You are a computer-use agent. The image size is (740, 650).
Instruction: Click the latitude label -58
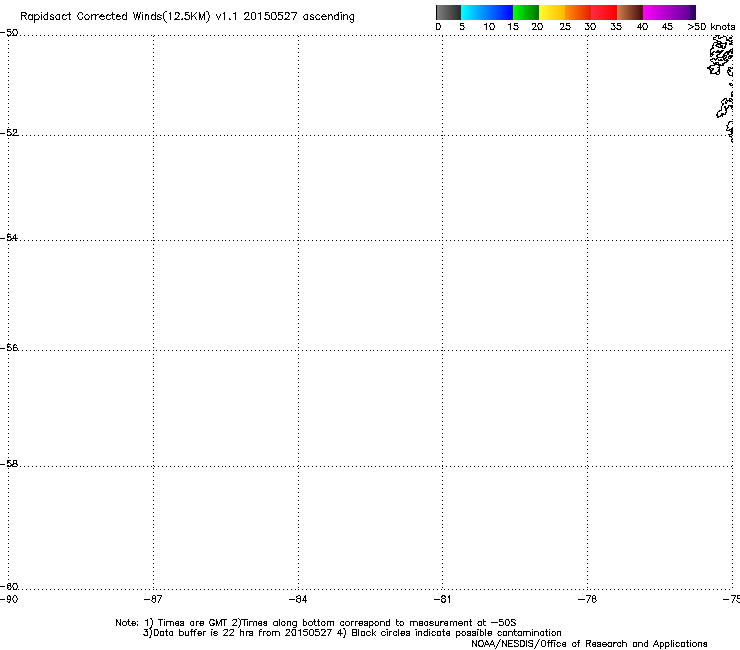click(x=9, y=464)
